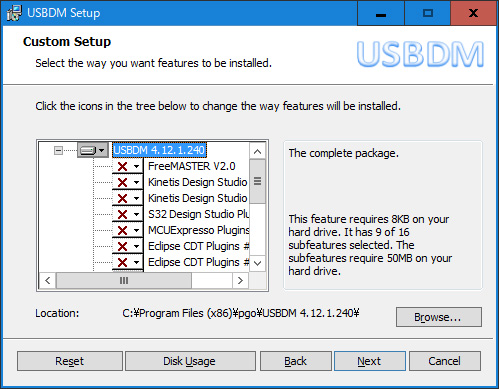Click 'The complete package.' description text
The height and width of the screenshot is (389, 499).
[343, 153]
